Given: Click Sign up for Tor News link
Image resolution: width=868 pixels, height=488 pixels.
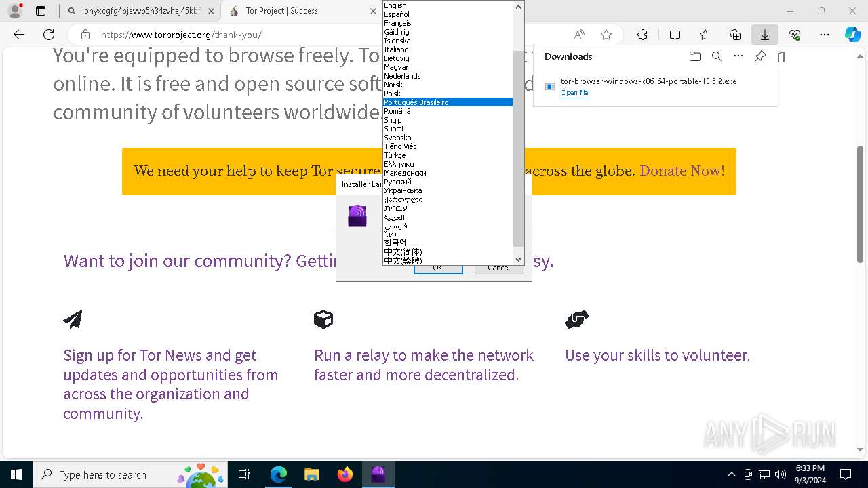Looking at the screenshot, I should pyautogui.click(x=171, y=384).
